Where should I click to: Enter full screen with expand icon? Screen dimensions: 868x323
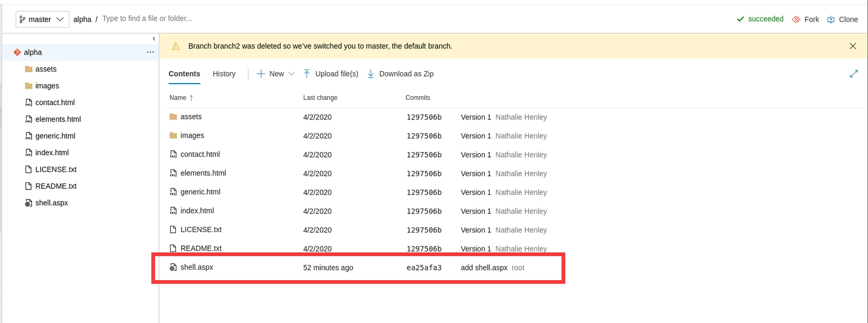point(854,74)
